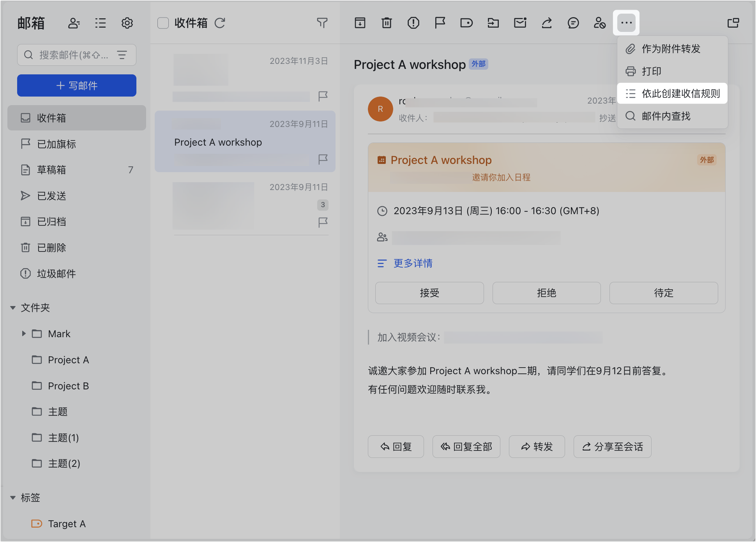The image size is (756, 542).
Task: Tick the select-all checkbox beside 收件箱
Action: (x=163, y=23)
